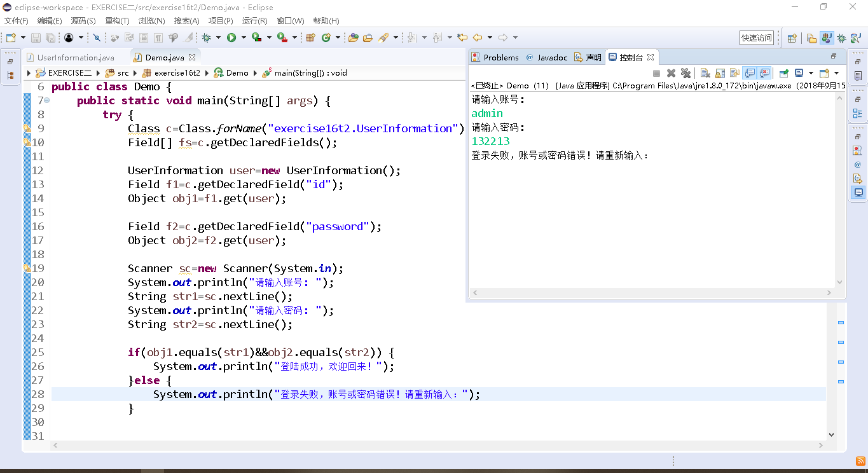Click the New Java Class icon
This screenshot has width=868, height=473.
pyautogui.click(x=326, y=38)
